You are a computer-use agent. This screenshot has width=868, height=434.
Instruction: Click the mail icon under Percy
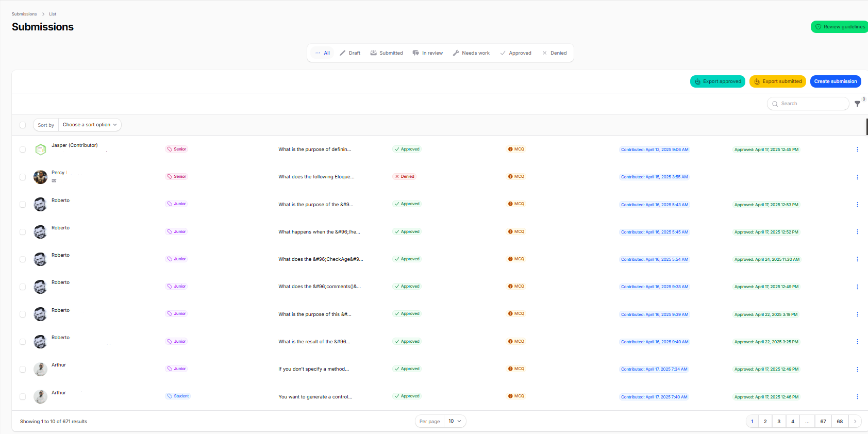click(x=54, y=180)
